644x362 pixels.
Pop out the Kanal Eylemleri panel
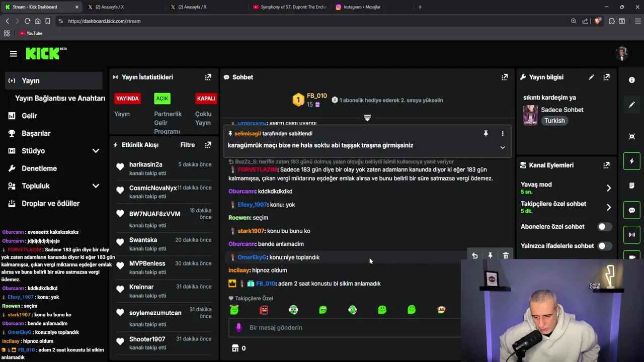point(606,165)
